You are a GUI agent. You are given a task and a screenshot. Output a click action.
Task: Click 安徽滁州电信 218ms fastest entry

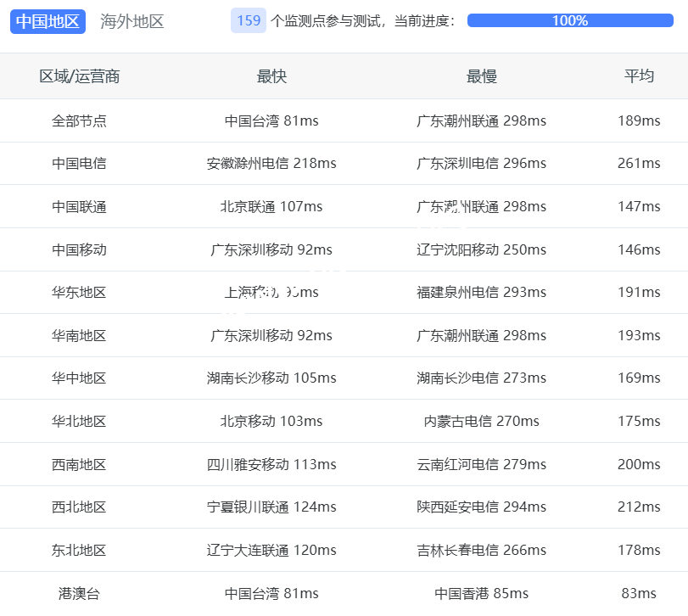271,164
